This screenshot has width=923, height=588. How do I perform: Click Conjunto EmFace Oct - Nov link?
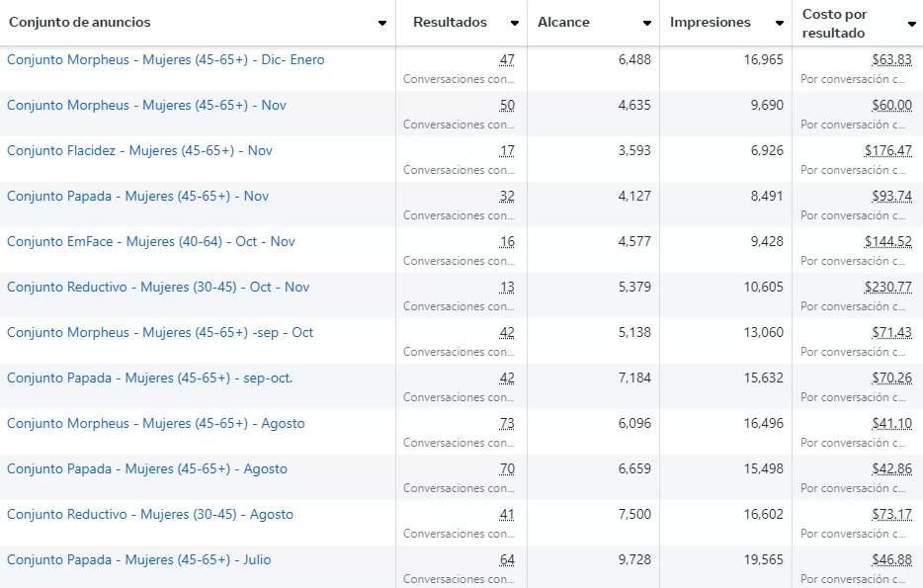(x=150, y=242)
